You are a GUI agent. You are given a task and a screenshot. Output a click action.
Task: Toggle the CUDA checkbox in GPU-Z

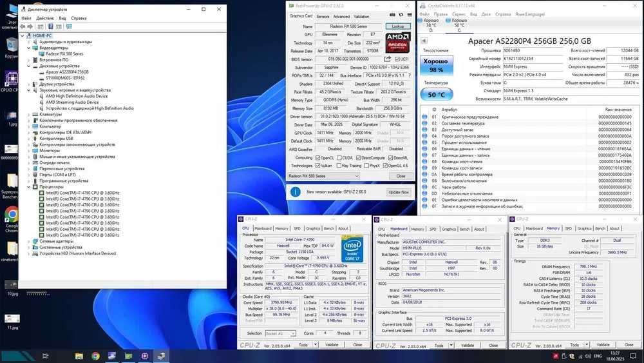click(339, 158)
